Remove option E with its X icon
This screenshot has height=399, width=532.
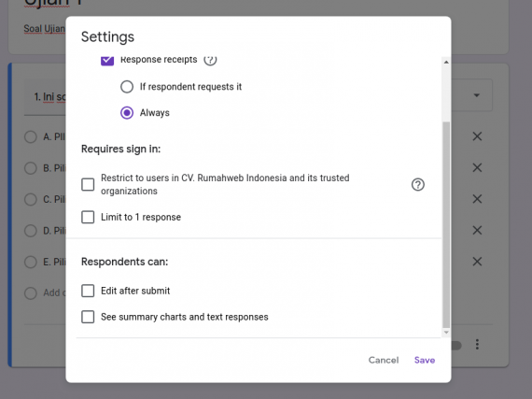tap(477, 262)
